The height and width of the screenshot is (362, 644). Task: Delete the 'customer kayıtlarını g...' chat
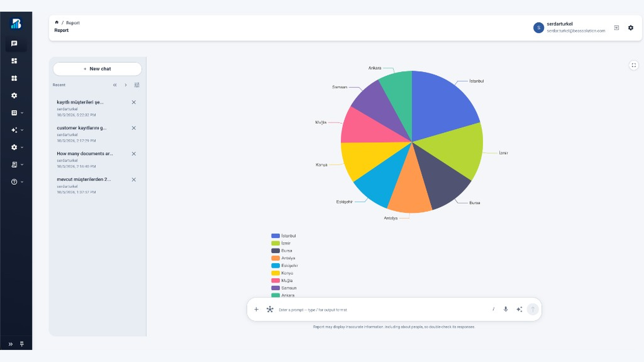(134, 128)
